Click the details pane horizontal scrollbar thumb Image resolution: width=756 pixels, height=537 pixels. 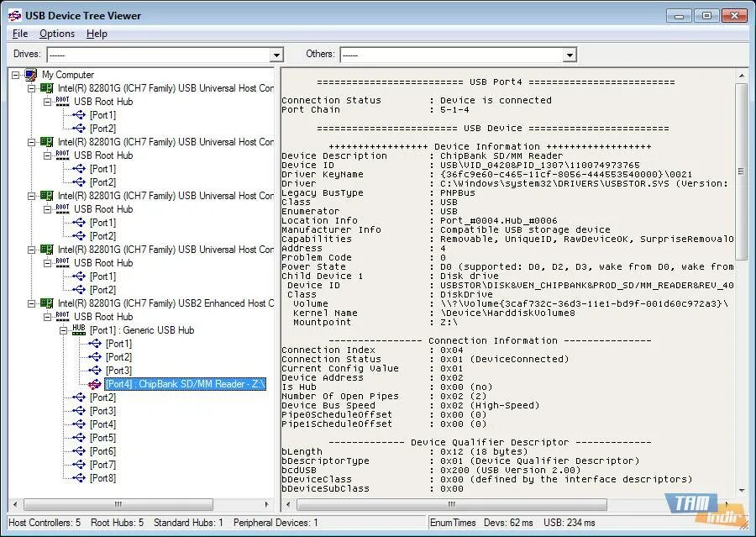point(452,505)
